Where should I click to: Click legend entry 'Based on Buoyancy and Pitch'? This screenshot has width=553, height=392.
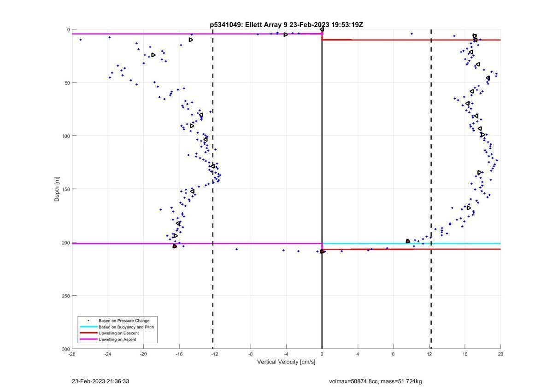[x=126, y=327]
